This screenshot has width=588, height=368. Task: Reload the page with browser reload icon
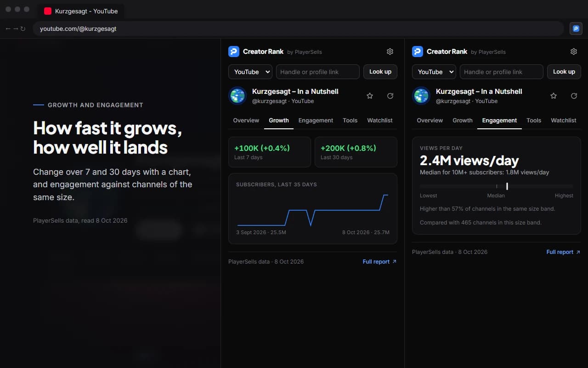tap(23, 29)
